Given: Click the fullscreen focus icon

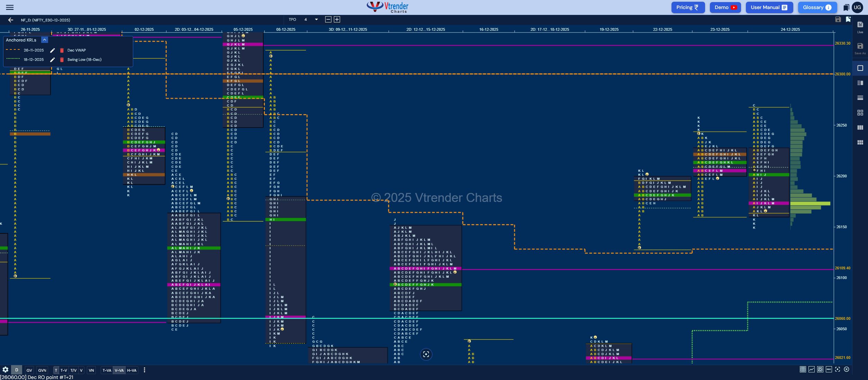Looking at the screenshot, I should coord(837,369).
